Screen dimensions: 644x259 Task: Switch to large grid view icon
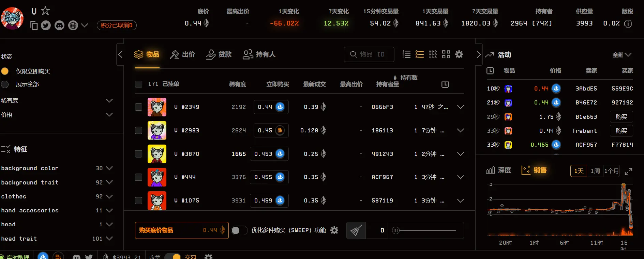[446, 54]
